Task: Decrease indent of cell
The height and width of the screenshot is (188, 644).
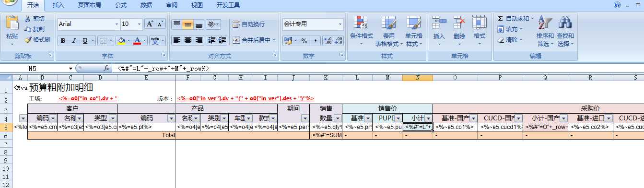Action: (x=211, y=40)
